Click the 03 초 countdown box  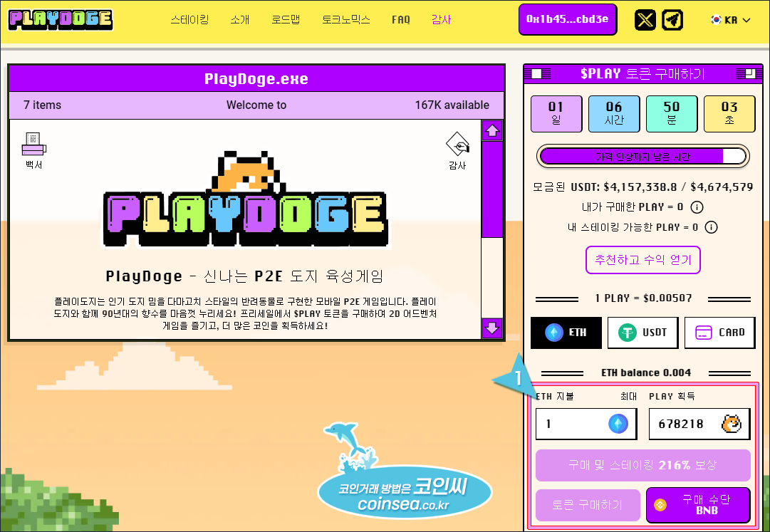tap(729, 114)
